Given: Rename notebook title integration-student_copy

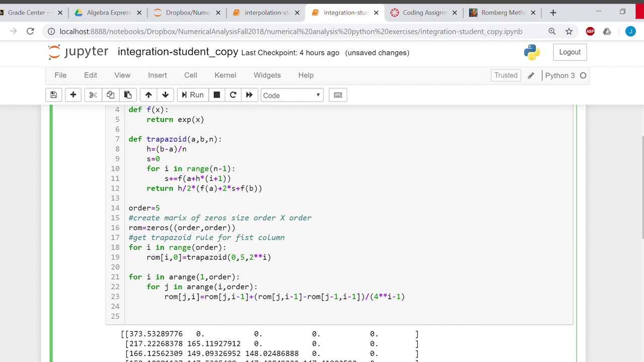Looking at the screenshot, I should pos(178,52).
